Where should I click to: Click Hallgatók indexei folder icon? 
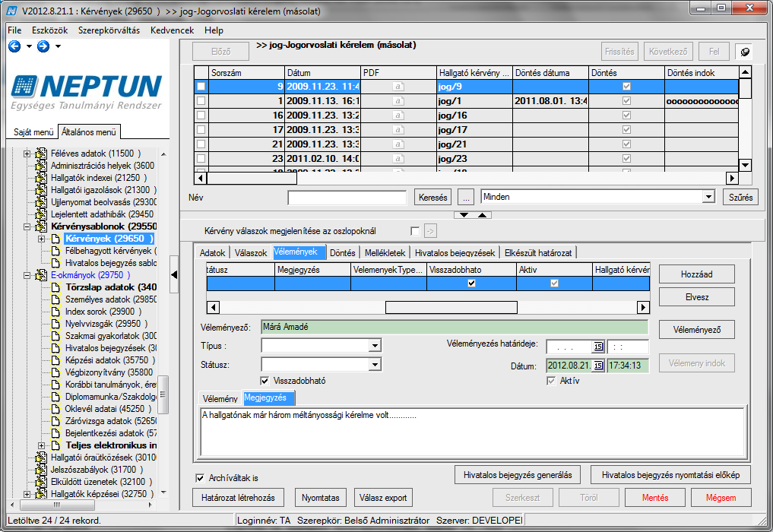pyautogui.click(x=41, y=178)
